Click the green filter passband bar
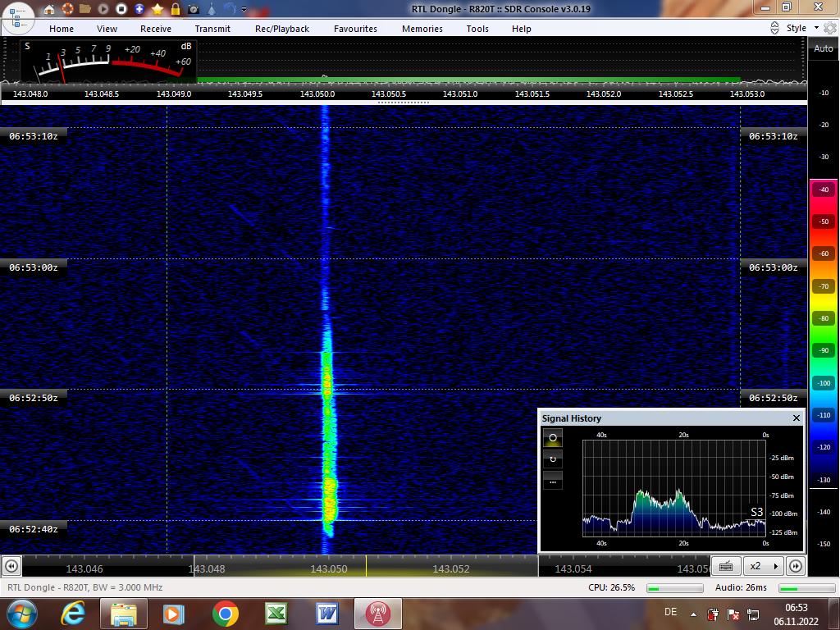The height and width of the screenshot is (630, 840). point(468,80)
